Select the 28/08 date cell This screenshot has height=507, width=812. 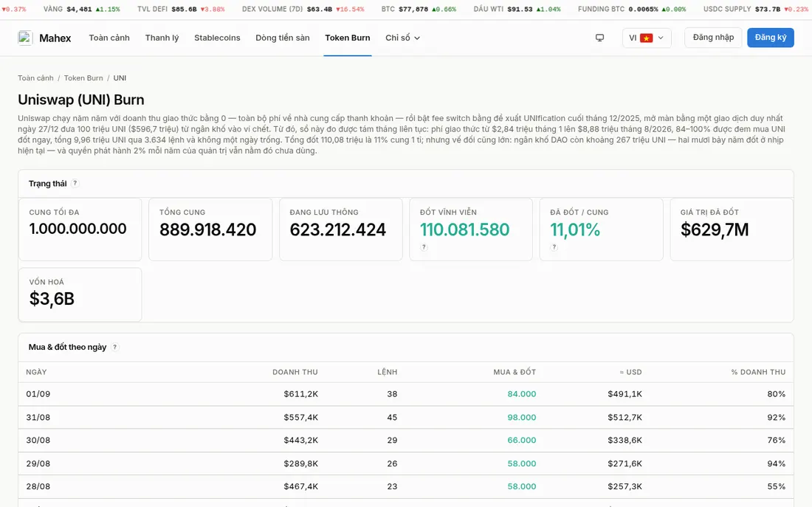point(38,486)
